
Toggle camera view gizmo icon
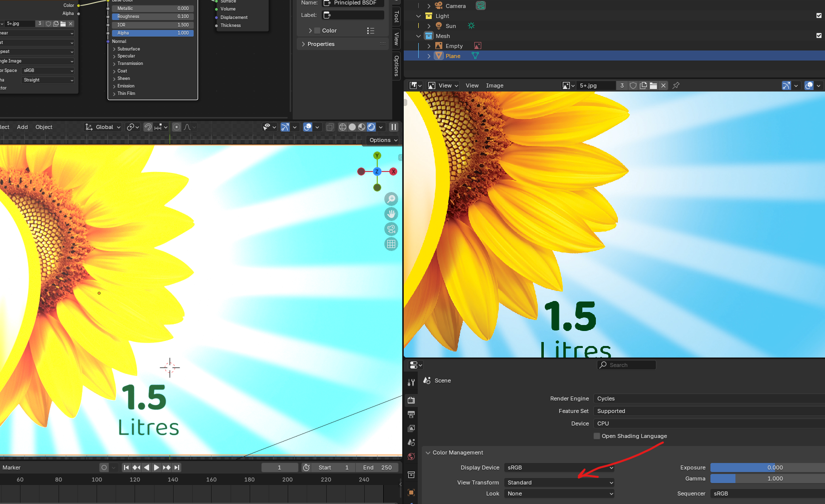coord(391,229)
